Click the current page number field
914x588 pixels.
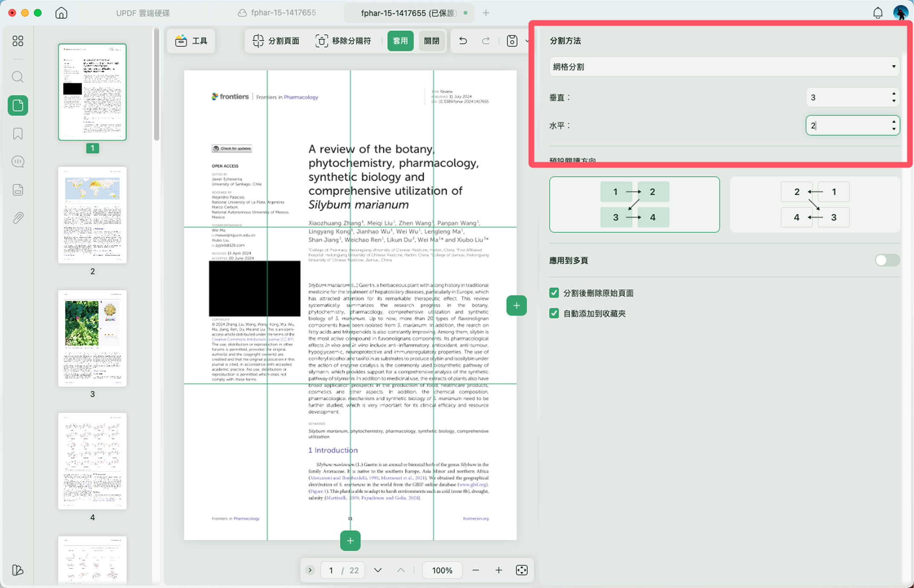click(331, 570)
